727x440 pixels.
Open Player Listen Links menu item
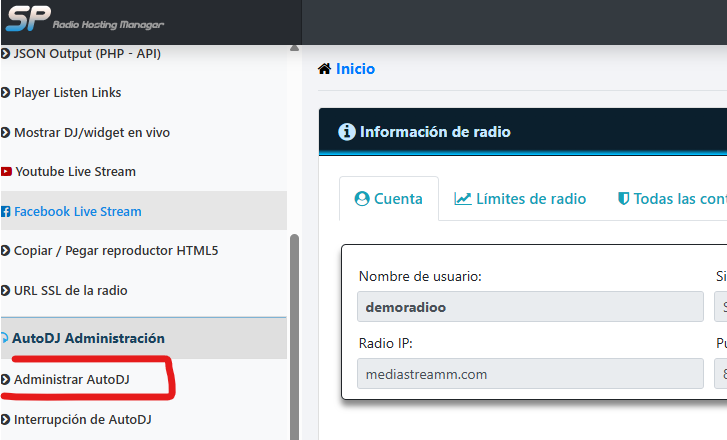click(67, 93)
